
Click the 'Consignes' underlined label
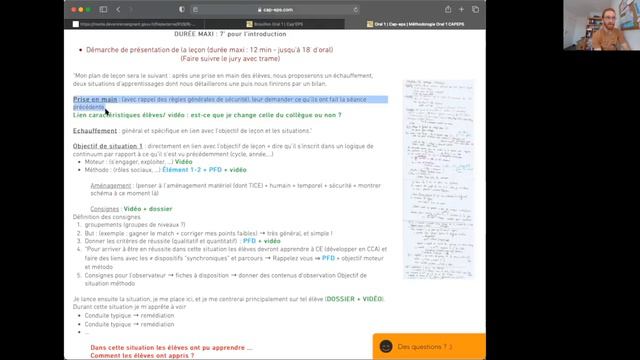[x=104, y=209]
